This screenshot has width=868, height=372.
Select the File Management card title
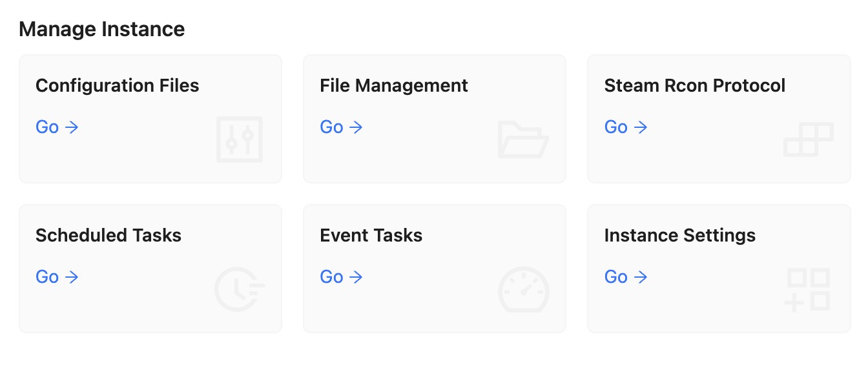tap(394, 86)
